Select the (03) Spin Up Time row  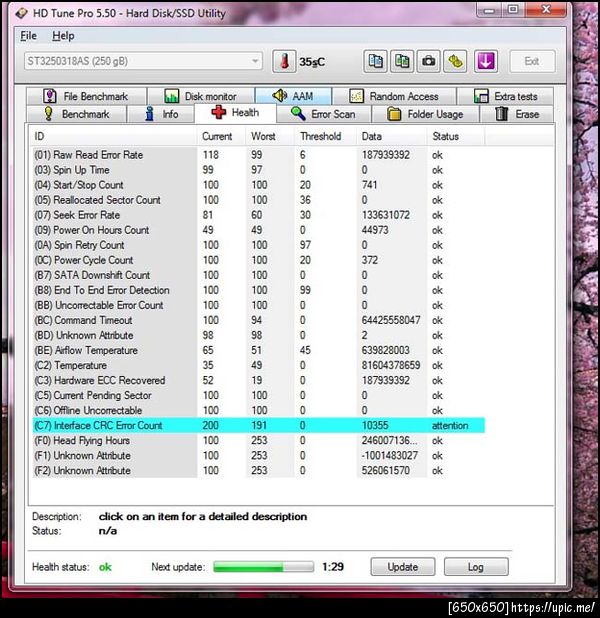pos(259,170)
